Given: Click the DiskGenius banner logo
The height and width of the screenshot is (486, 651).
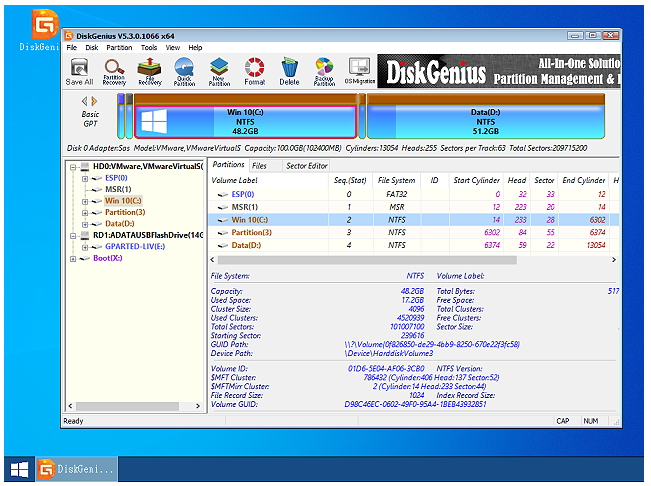Looking at the screenshot, I should click(x=436, y=72).
